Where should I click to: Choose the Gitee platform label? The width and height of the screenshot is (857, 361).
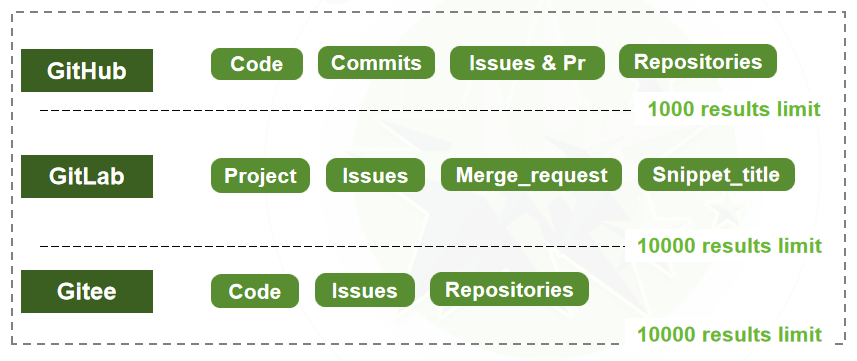click(x=87, y=291)
